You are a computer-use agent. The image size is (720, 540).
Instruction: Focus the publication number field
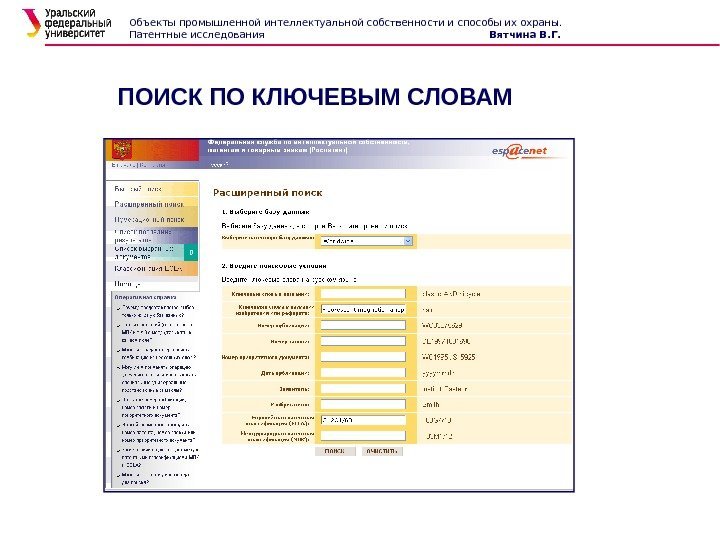point(363,326)
